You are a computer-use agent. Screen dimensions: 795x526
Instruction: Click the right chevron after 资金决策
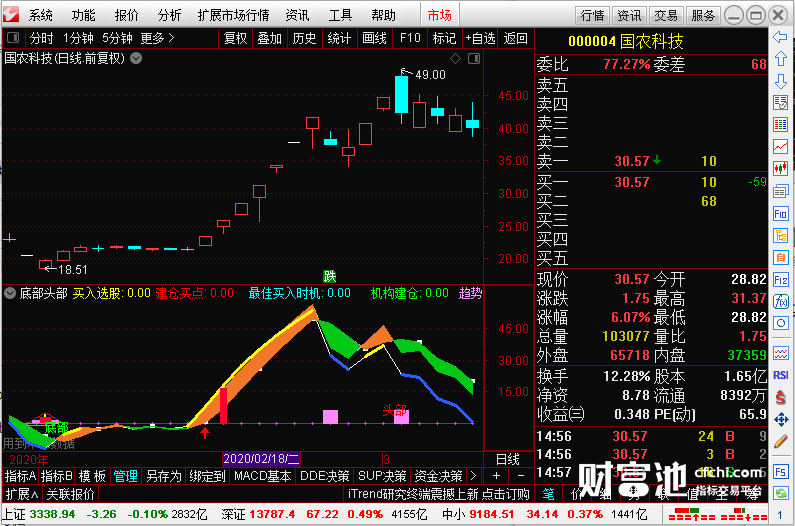473,476
